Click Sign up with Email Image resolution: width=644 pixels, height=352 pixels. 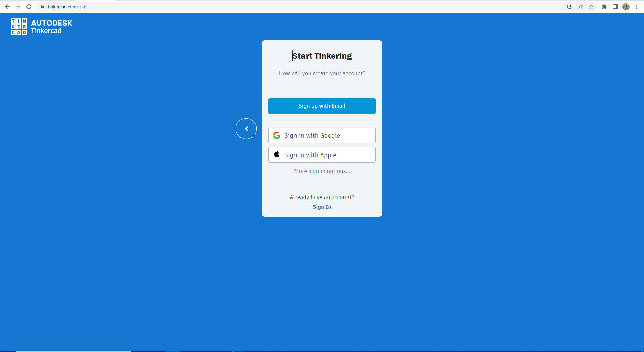coord(322,106)
